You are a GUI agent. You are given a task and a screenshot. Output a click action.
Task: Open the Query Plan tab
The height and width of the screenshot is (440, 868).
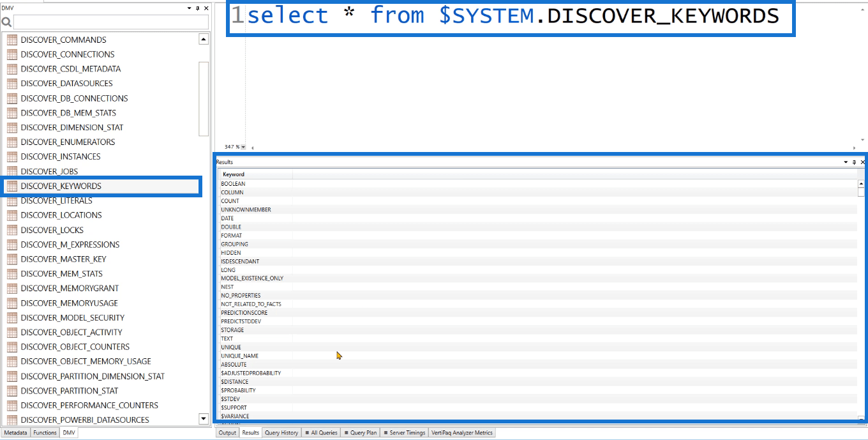[x=361, y=433]
